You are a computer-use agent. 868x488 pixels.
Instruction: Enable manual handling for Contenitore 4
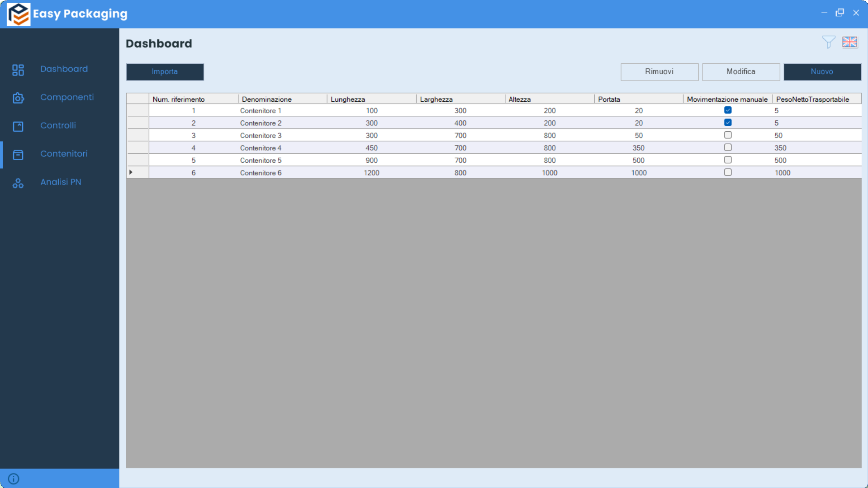click(727, 147)
